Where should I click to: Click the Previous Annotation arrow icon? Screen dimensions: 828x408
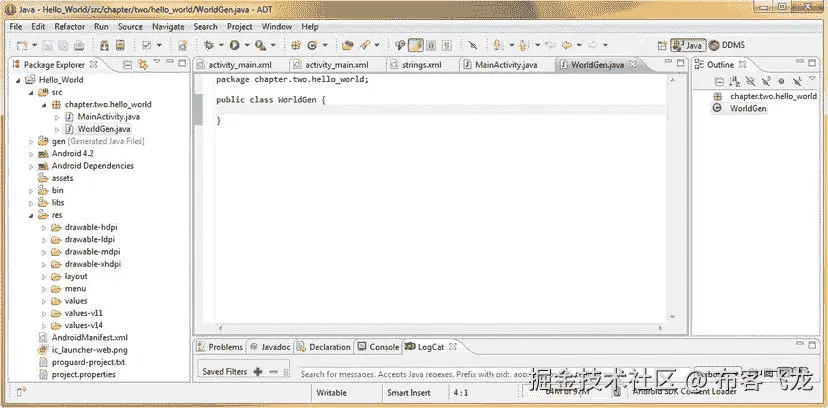coord(523,45)
